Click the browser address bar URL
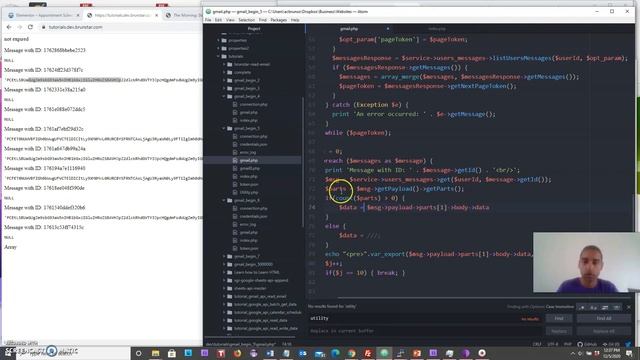 tap(76, 27)
